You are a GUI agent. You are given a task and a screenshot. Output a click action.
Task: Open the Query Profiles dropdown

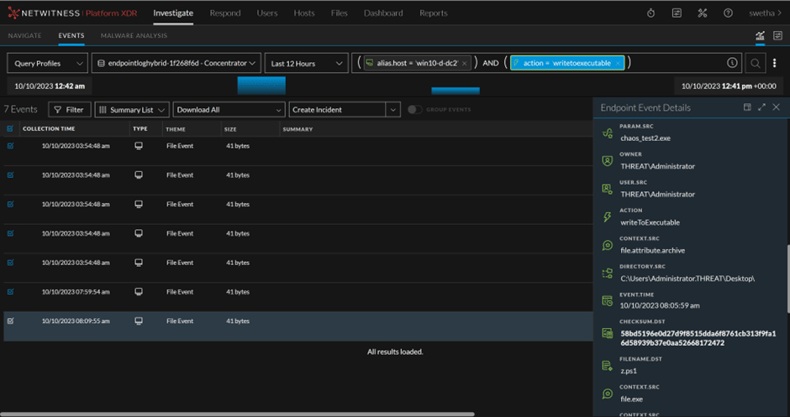[47, 63]
